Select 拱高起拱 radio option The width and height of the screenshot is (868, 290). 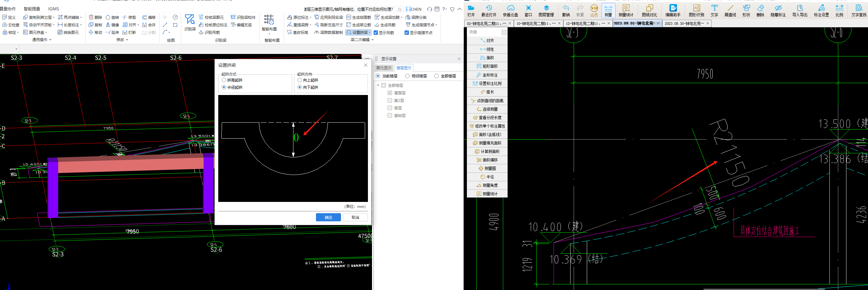point(232,80)
